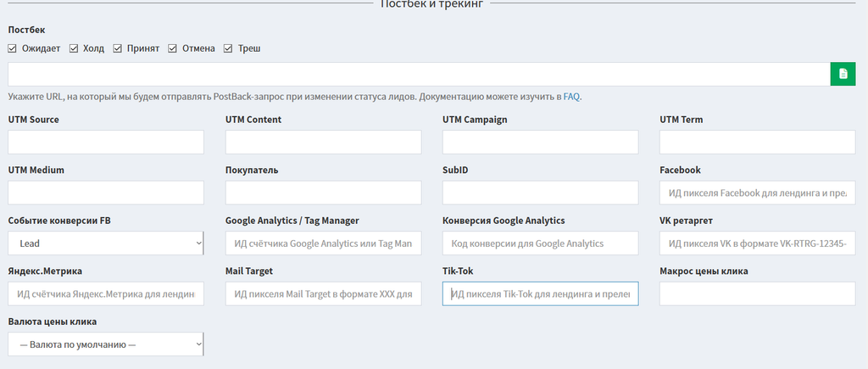The height and width of the screenshot is (369, 868).
Task: Click the VK ретаргет label
Action: (686, 221)
